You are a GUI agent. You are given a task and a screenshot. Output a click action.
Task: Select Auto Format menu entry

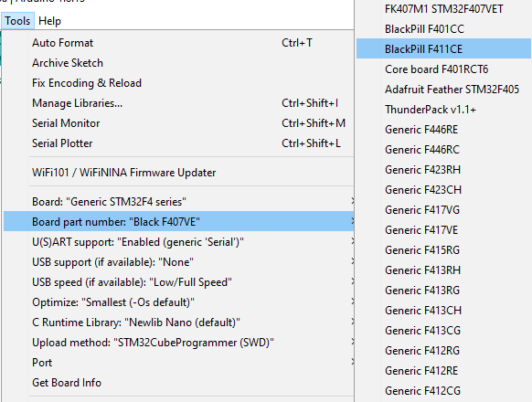[179, 43]
